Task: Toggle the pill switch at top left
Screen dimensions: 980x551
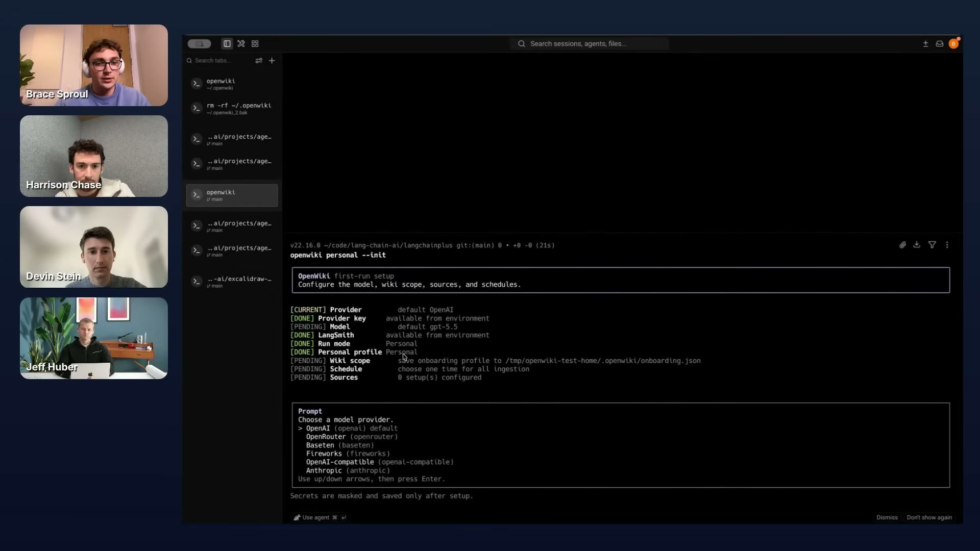Action: coord(199,44)
